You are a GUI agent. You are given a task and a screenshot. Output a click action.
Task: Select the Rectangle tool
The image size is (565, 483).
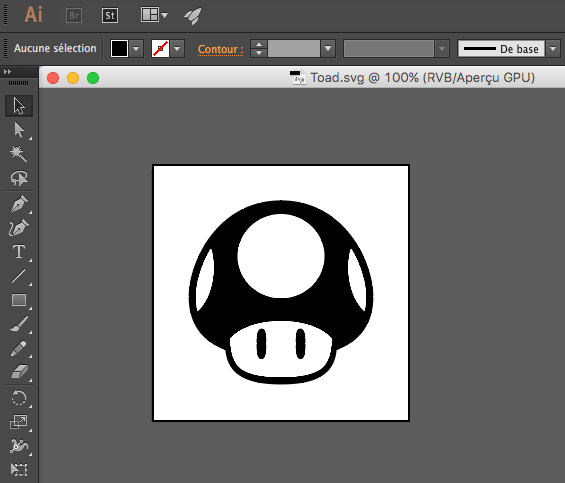pyautogui.click(x=19, y=300)
